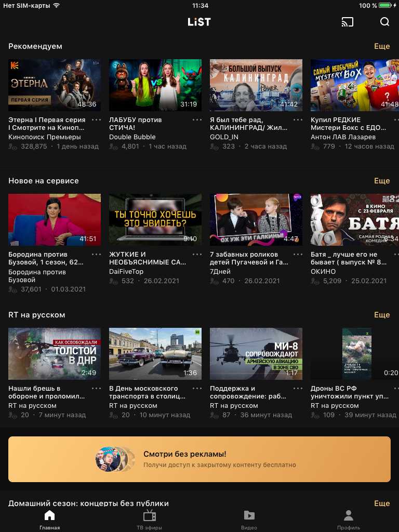Viewport: 399px width, 532px height.
Task: Open more options for ЛАБУБУ против СТИЧА
Action: 197,120
